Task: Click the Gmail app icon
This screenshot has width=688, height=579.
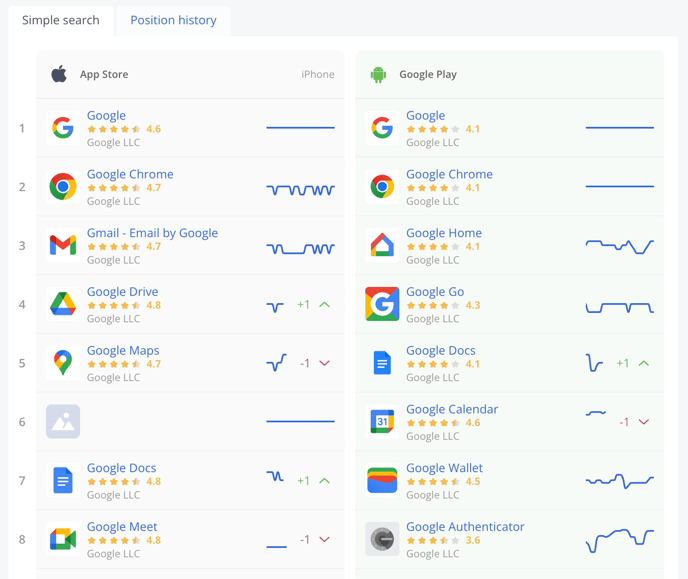Action: (63, 246)
